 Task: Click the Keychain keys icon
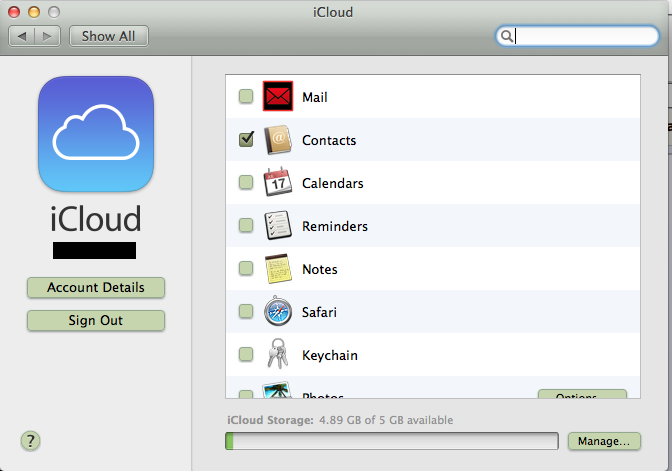click(x=278, y=354)
